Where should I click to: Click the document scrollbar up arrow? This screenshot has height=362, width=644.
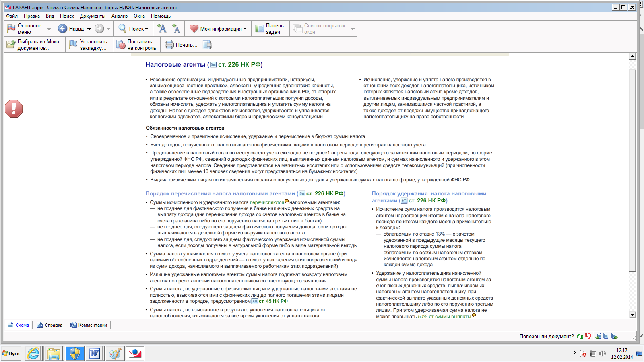coord(632,56)
